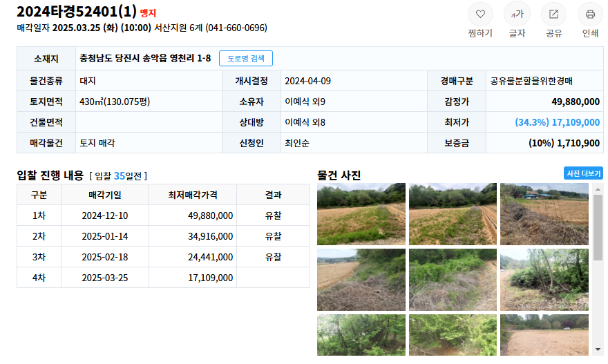This screenshot has height=364, width=608.
Task: Click land area value 430㎡(130.075평)
Action: (x=115, y=102)
